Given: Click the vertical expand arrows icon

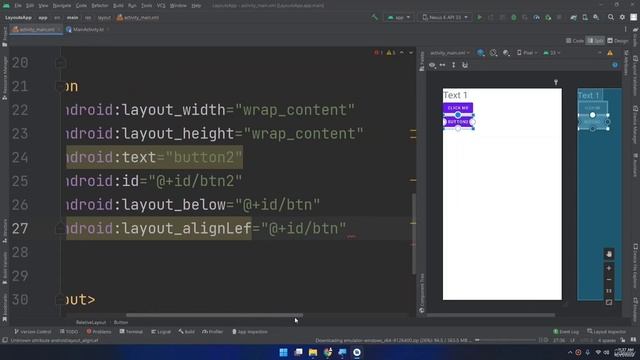Looking at the screenshot, I should 453,65.
